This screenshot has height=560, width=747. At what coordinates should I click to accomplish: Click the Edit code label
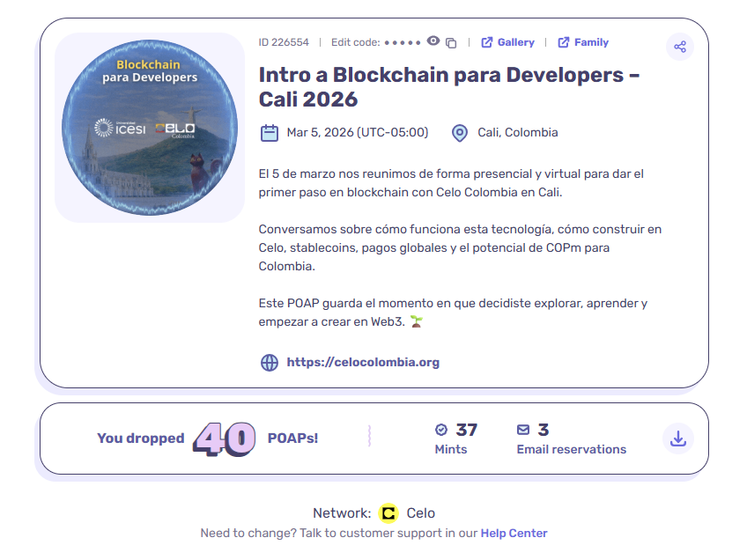tap(355, 42)
